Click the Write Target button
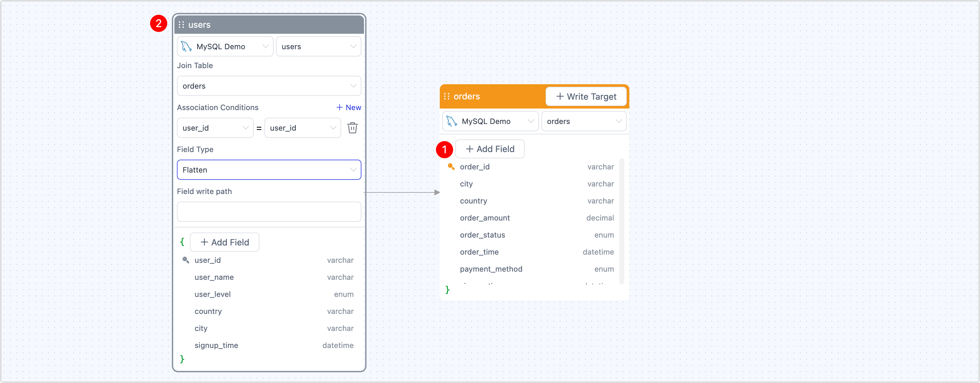Viewport: 980px width, 383px height. click(586, 97)
